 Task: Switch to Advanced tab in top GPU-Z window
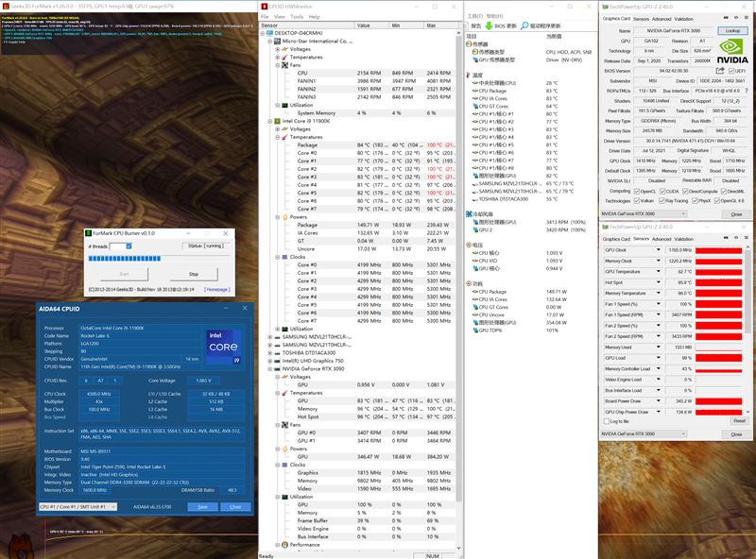click(x=661, y=19)
